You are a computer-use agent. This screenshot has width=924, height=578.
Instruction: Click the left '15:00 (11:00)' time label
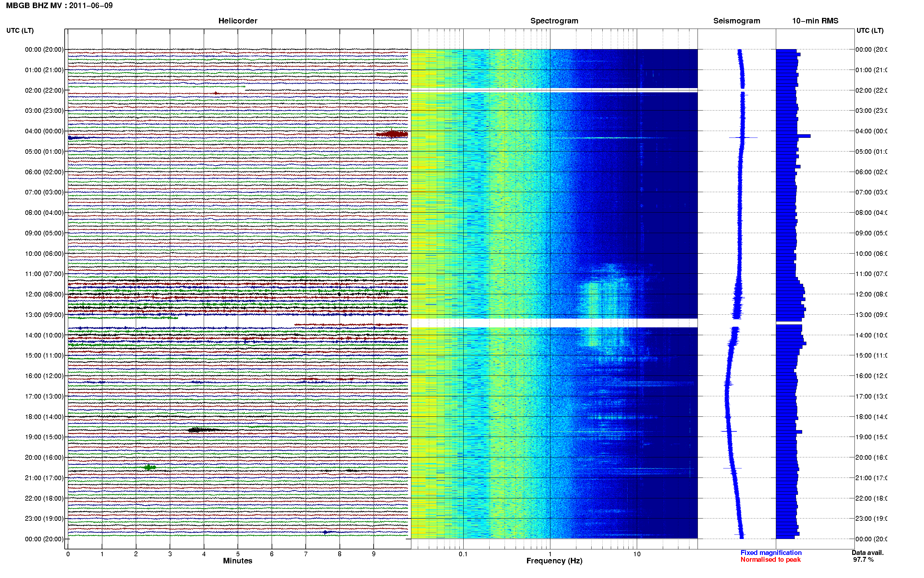pyautogui.click(x=44, y=356)
